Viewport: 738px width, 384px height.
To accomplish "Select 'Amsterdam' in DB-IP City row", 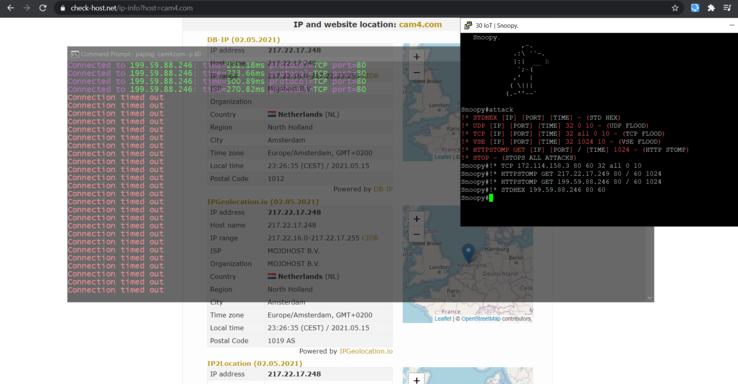I will point(286,140).
